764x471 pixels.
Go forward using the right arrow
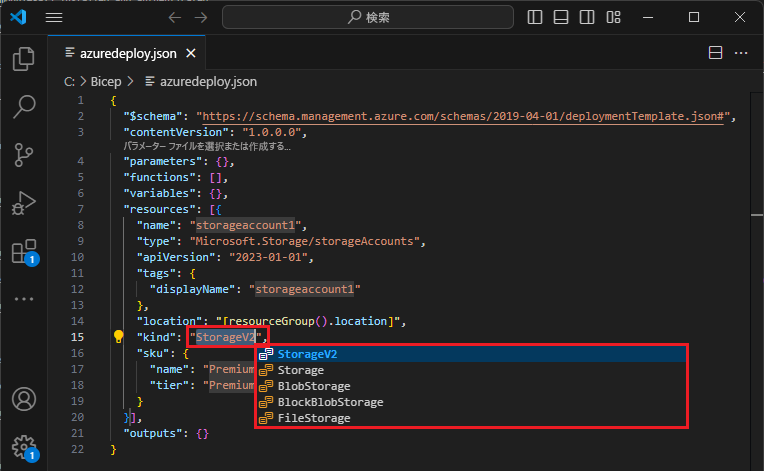(x=201, y=18)
